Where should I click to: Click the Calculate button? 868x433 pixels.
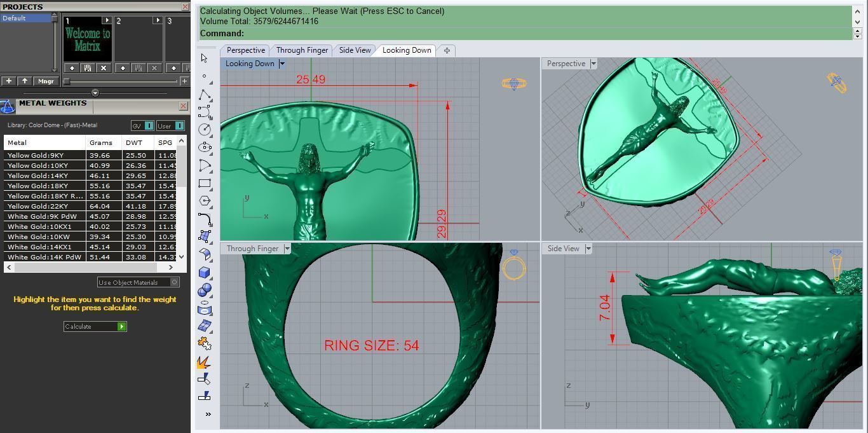point(95,326)
